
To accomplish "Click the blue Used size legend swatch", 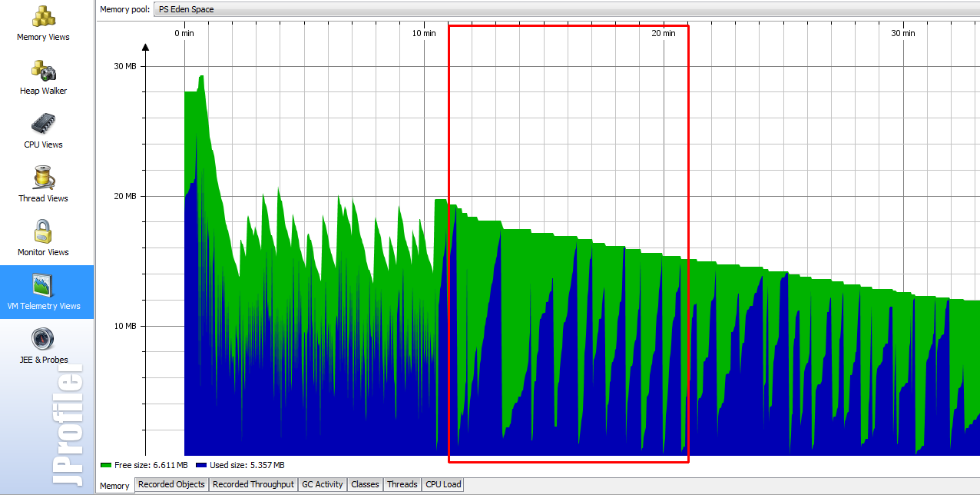I will click(200, 466).
